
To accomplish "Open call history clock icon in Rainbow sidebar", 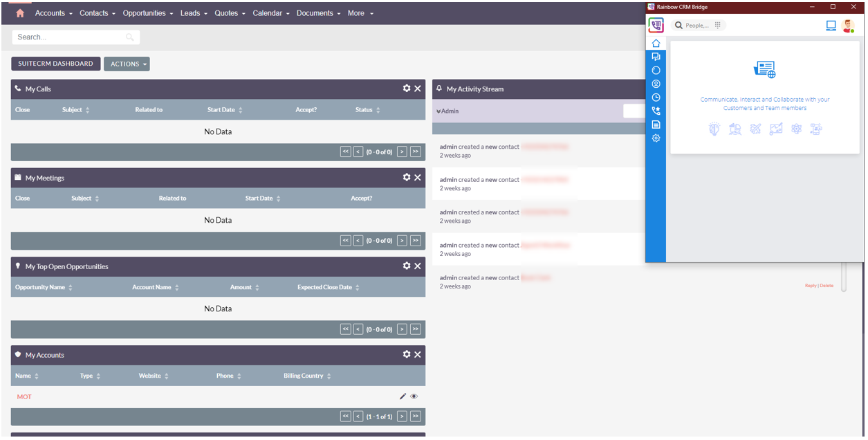I will click(x=656, y=98).
